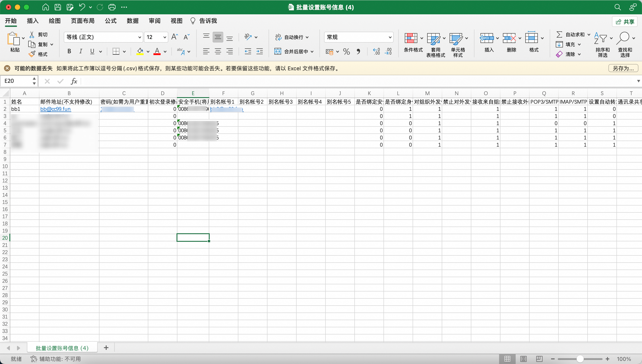Open the 数据 ribbon tab
Screen dimensions: 642x364
click(x=133, y=21)
